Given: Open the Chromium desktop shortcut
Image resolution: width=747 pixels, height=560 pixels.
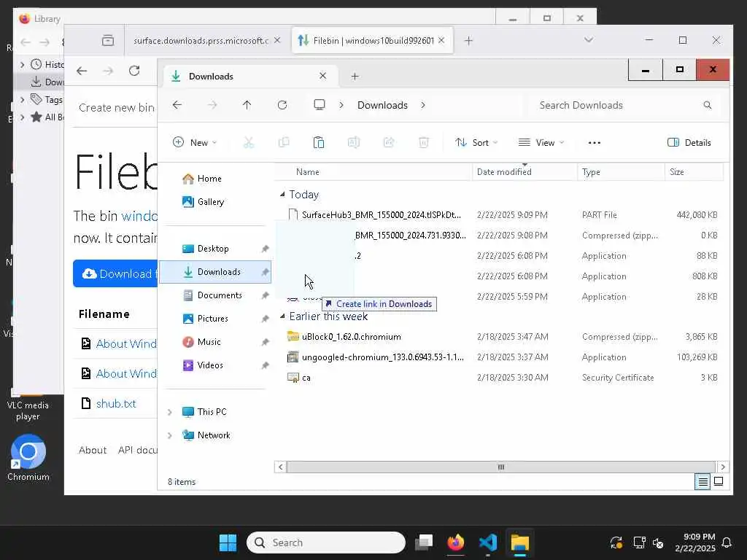Looking at the screenshot, I should coord(28,457).
